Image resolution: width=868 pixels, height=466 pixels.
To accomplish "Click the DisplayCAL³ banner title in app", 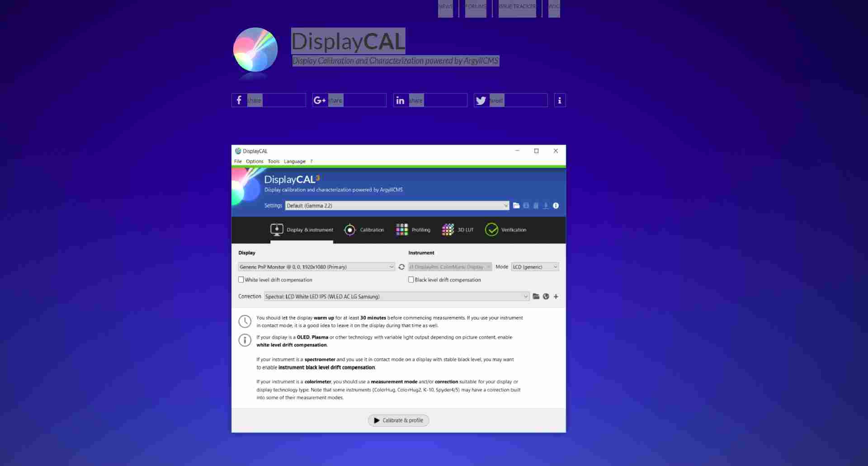I will point(292,179).
